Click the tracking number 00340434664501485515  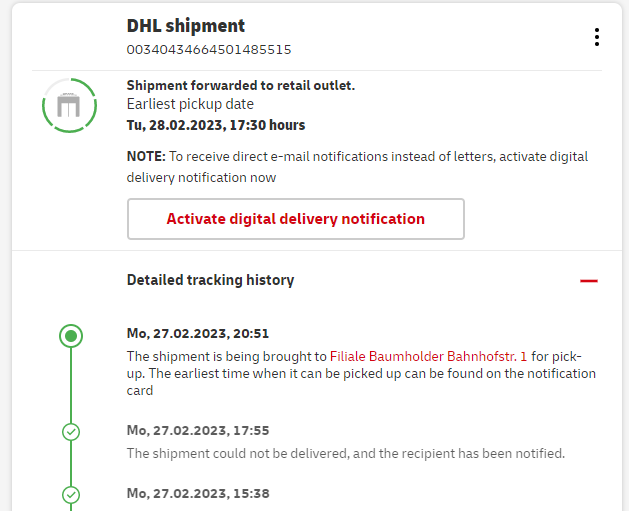[209, 49]
